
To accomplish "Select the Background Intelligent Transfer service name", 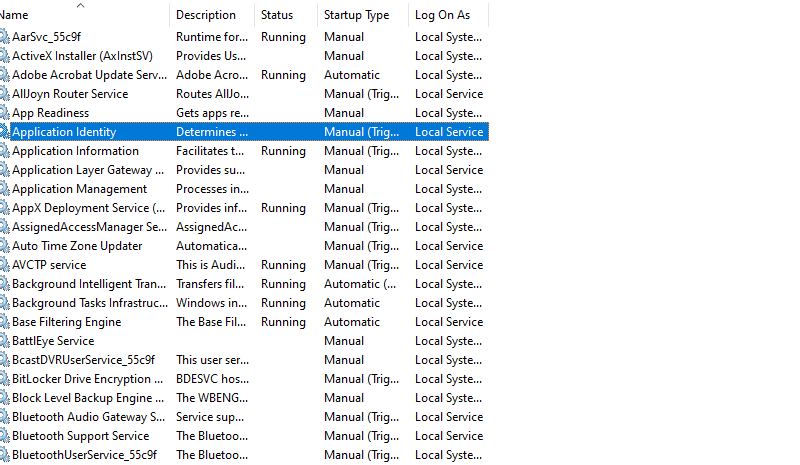I will tap(89, 284).
